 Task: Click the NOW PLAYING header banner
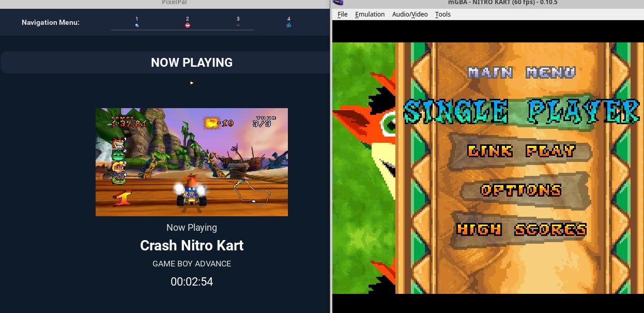(x=164, y=63)
